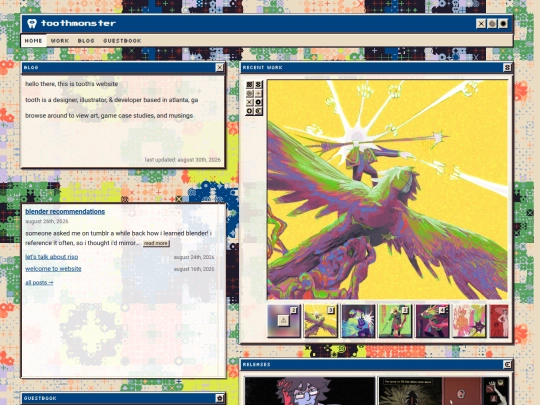Select the green guitarist thumbnail
The height and width of the screenshot is (405, 540).
click(x=395, y=321)
